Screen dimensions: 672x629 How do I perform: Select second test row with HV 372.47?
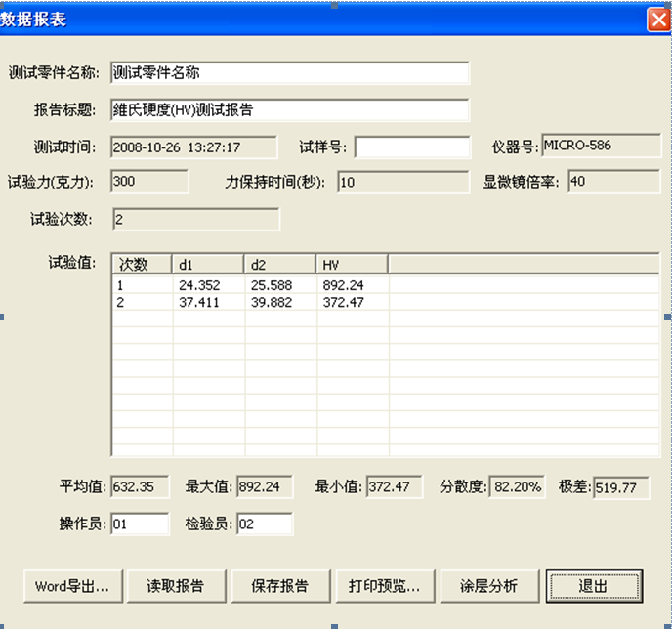point(254,303)
